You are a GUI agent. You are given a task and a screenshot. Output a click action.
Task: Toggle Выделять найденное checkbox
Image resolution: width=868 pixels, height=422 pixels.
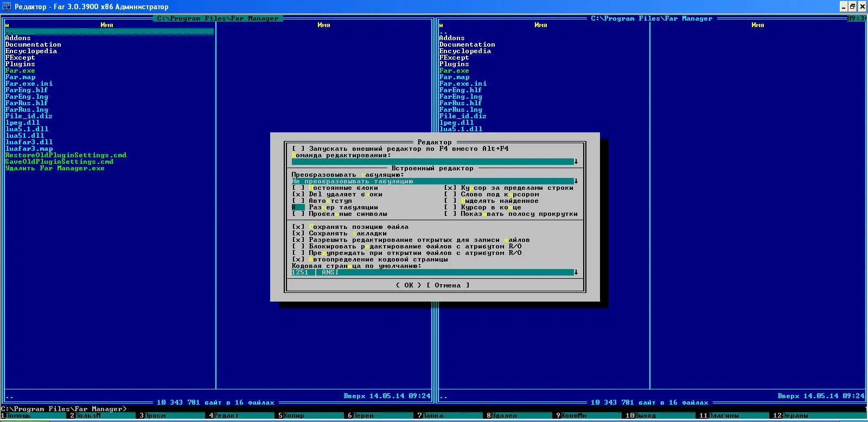point(450,201)
